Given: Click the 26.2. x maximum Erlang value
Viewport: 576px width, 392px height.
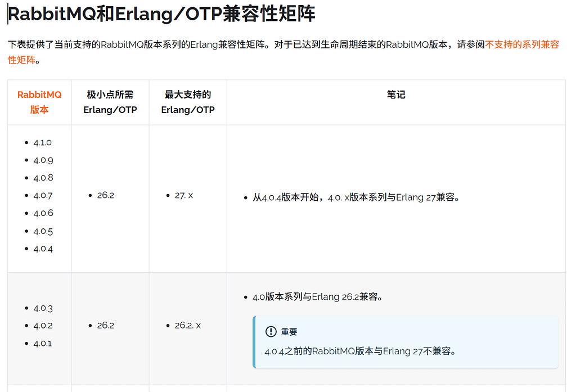Looking at the screenshot, I should click(188, 326).
